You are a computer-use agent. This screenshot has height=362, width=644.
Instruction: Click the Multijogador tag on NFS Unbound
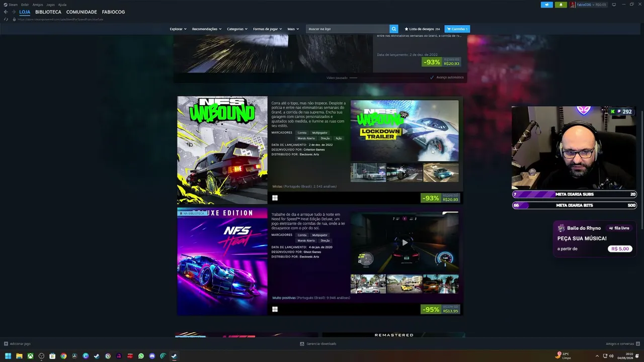coord(320,133)
